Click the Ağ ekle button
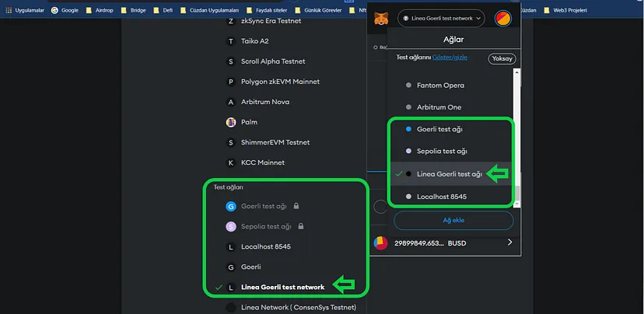 tap(453, 221)
